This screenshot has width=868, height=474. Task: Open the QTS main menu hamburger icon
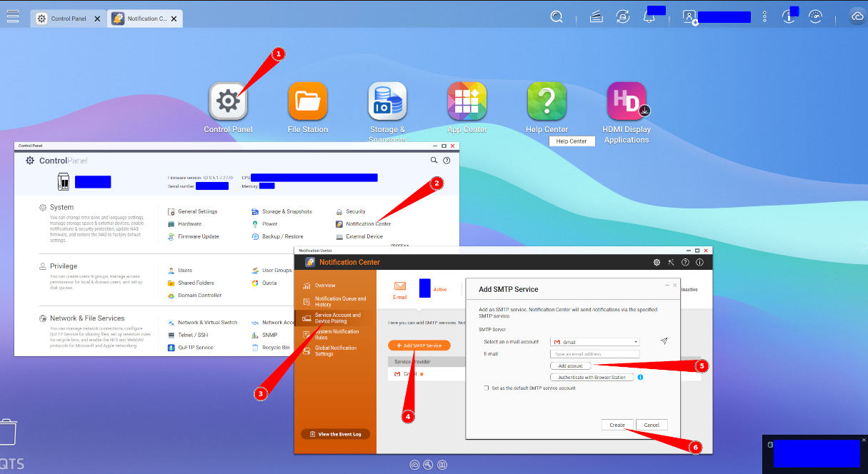[13, 17]
